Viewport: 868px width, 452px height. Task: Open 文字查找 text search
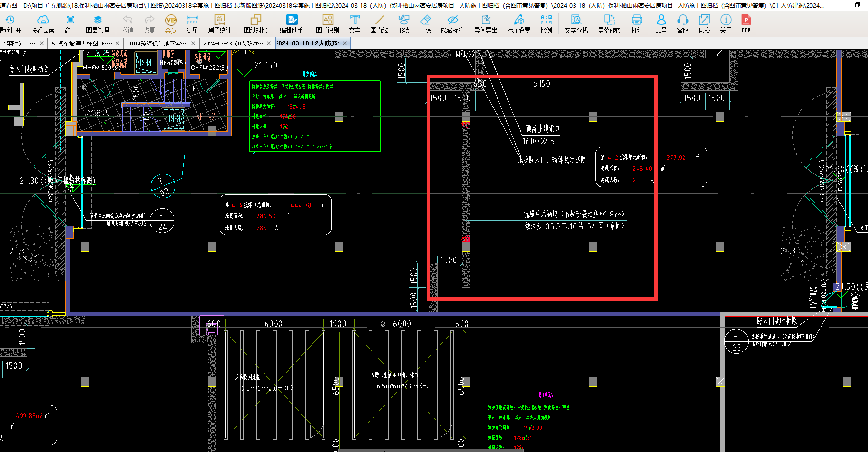pos(576,24)
